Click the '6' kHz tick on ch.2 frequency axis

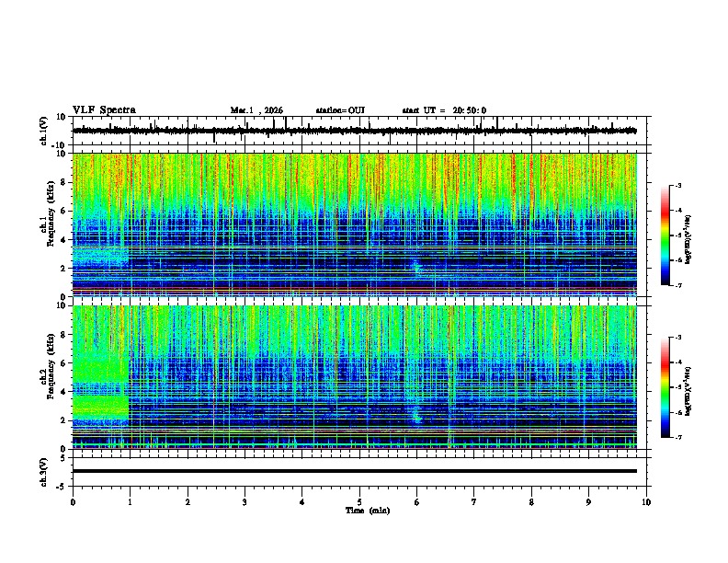64,363
